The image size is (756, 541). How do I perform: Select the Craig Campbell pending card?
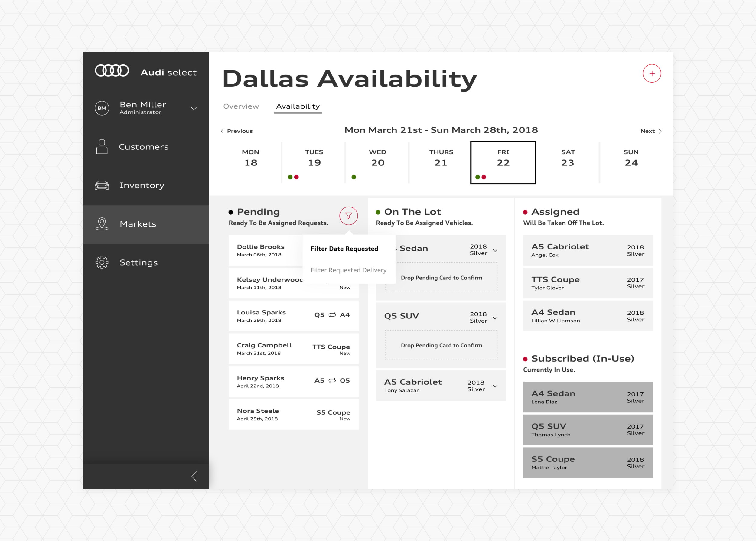[x=294, y=349]
